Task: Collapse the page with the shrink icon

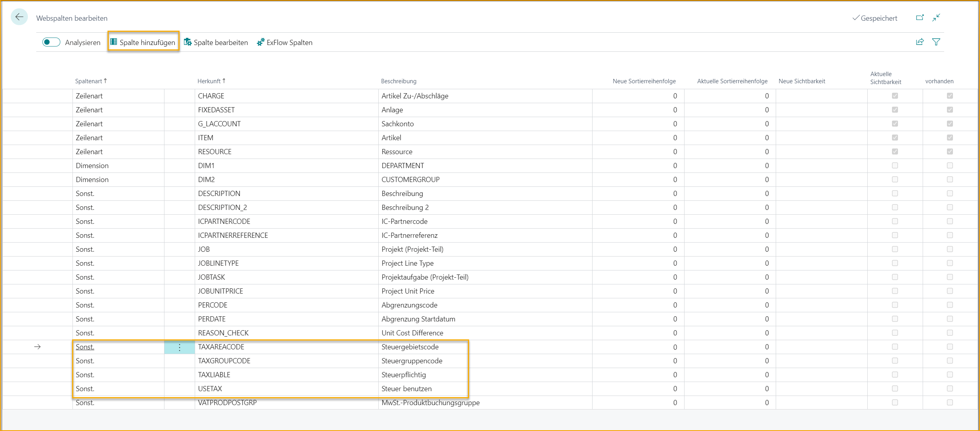Action: coord(936,18)
